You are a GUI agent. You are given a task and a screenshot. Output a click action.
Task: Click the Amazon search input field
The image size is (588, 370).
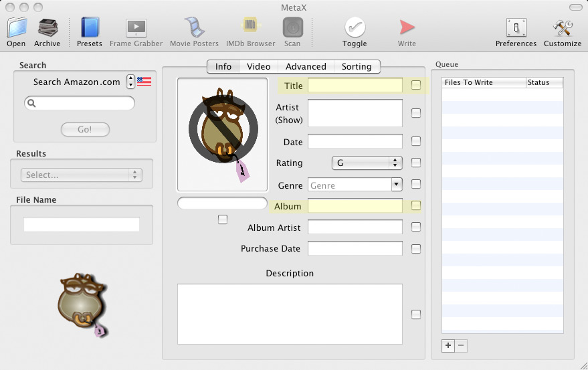click(x=80, y=103)
